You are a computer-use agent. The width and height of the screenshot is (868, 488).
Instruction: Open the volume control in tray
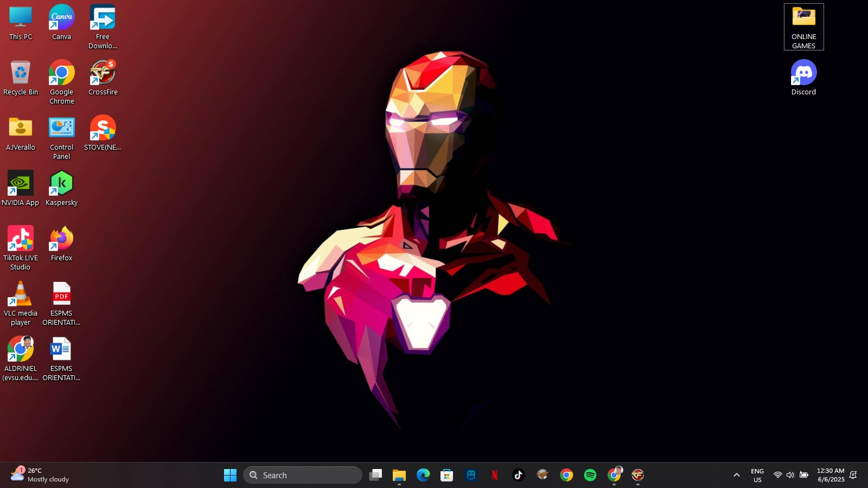click(790, 475)
